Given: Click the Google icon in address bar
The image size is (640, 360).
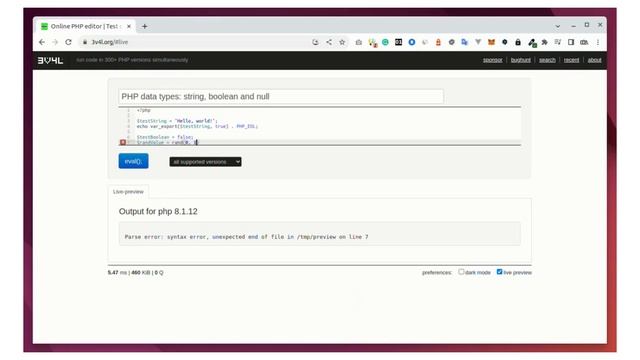Looking at the screenshot, I should coord(315,42).
